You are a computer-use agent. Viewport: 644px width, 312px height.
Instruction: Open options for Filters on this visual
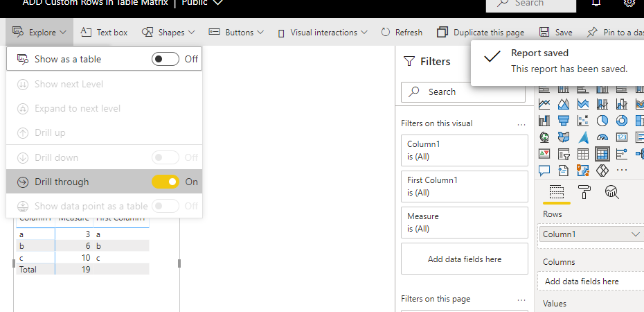pyautogui.click(x=521, y=123)
